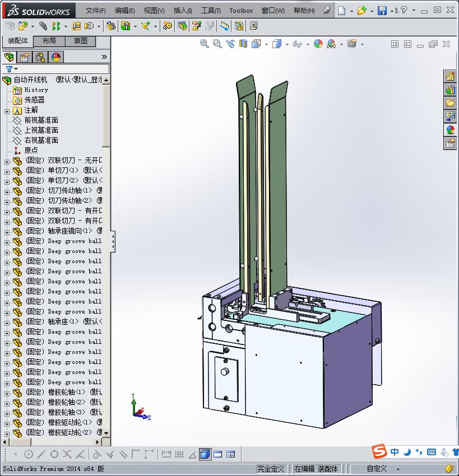Click the feature tree vertical scrollbar thumb
Screen dimensions: 459x476
click(106, 115)
